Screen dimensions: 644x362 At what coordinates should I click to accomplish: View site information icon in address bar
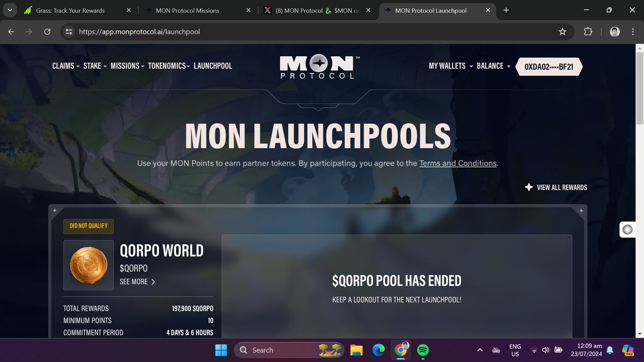click(68, 32)
